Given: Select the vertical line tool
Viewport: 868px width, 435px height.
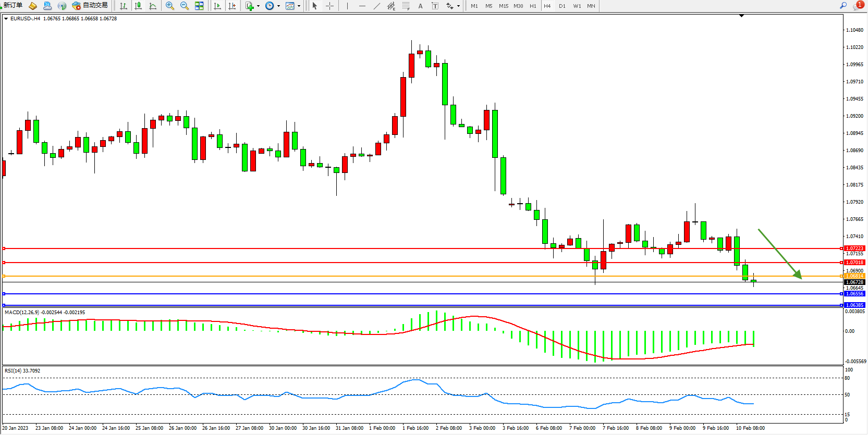Looking at the screenshot, I should click(347, 6).
